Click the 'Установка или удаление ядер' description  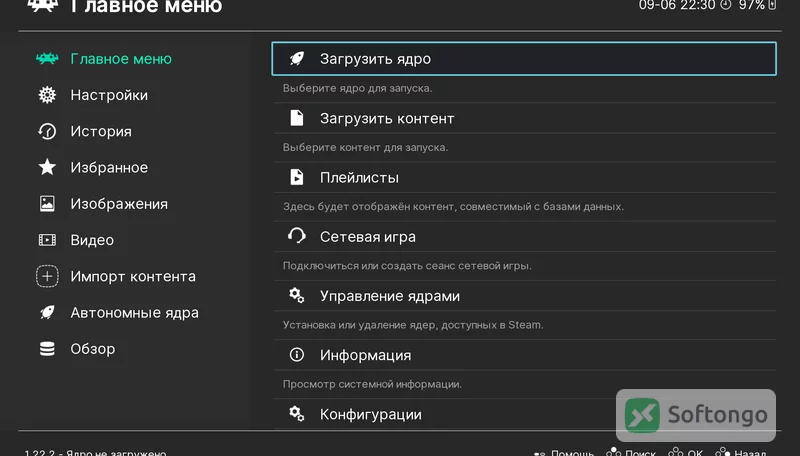[413, 325]
